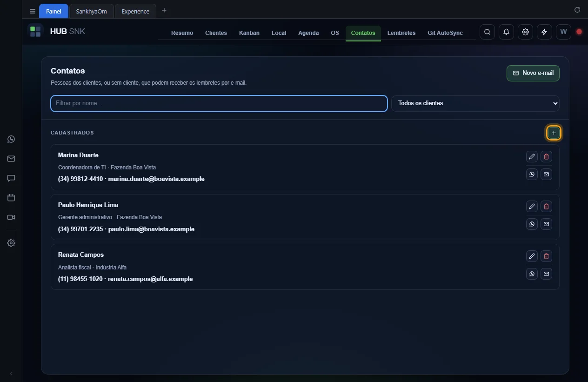Edit Marina Duarte's contact
The image size is (588, 382).
click(x=532, y=156)
